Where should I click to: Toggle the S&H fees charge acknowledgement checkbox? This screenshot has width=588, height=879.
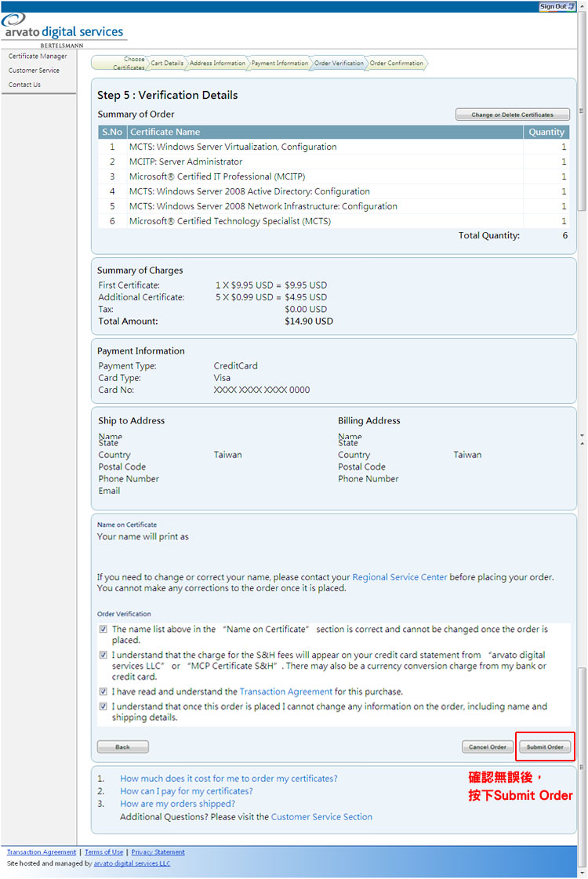click(x=103, y=655)
